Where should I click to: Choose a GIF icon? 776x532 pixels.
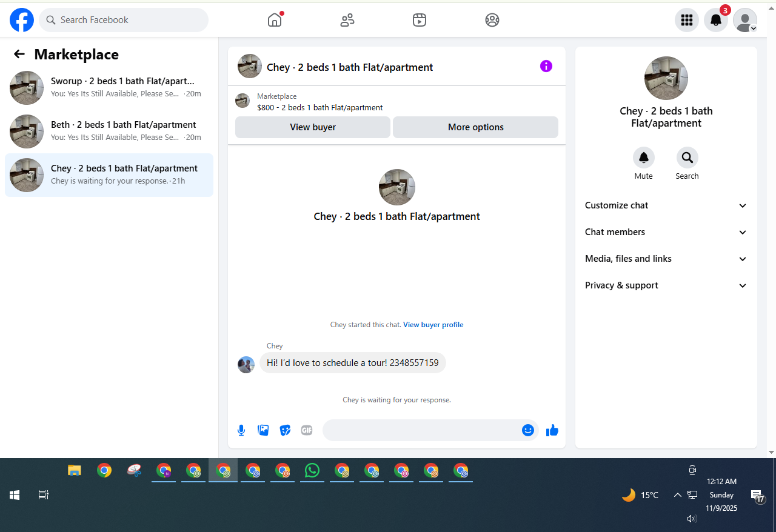point(307,430)
